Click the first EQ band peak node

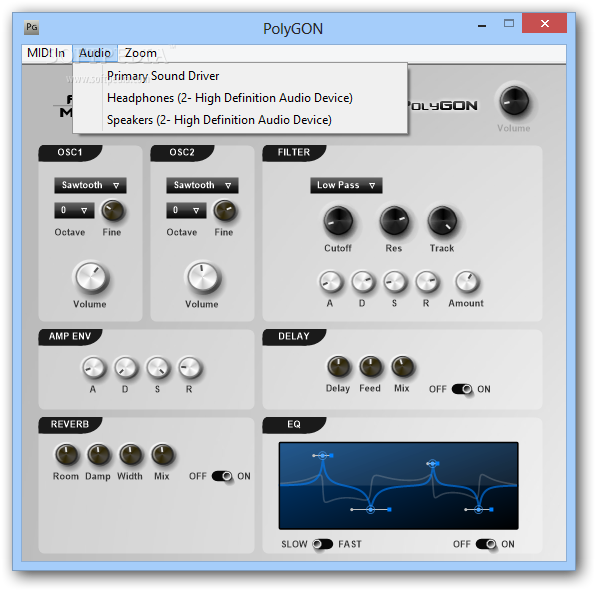click(322, 455)
